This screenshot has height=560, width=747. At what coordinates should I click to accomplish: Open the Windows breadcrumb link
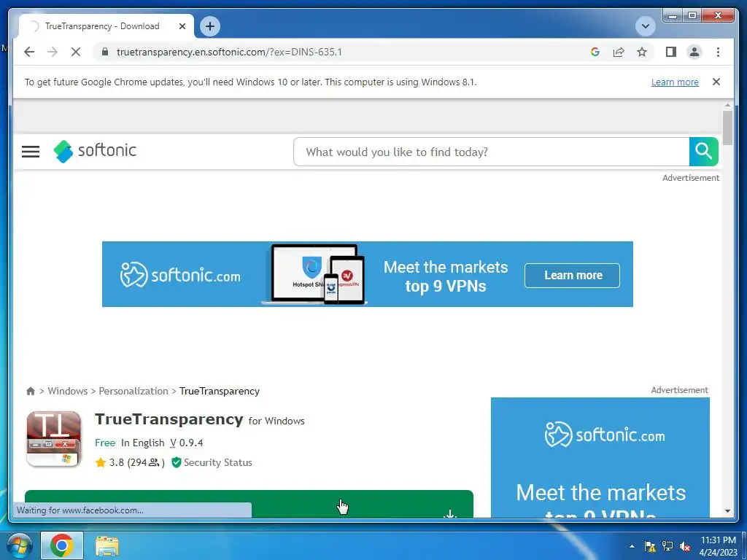68,391
